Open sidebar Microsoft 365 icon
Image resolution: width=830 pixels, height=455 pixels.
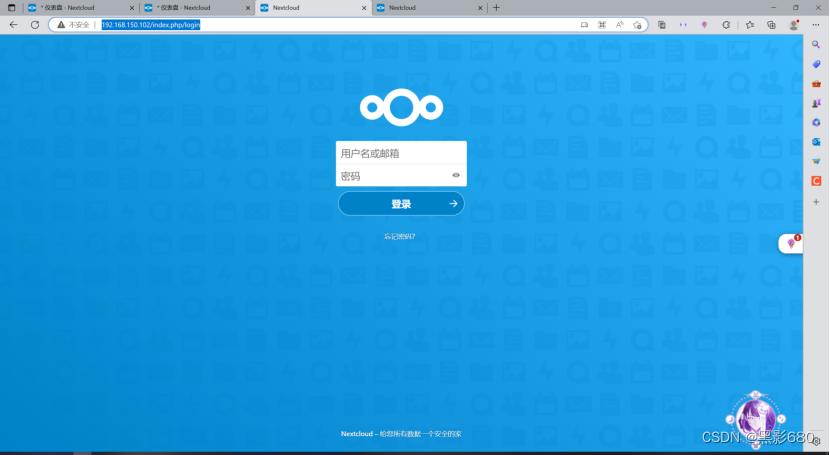click(x=816, y=123)
